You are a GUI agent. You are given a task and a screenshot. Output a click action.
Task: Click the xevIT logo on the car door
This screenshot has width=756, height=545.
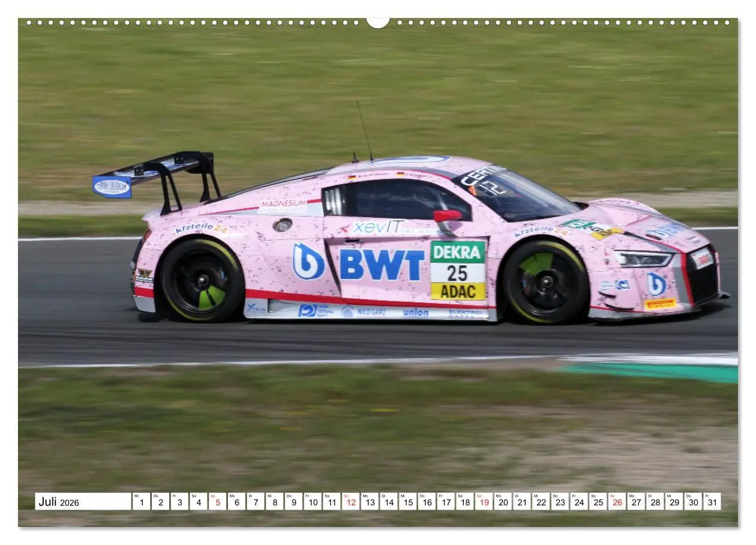click(377, 227)
